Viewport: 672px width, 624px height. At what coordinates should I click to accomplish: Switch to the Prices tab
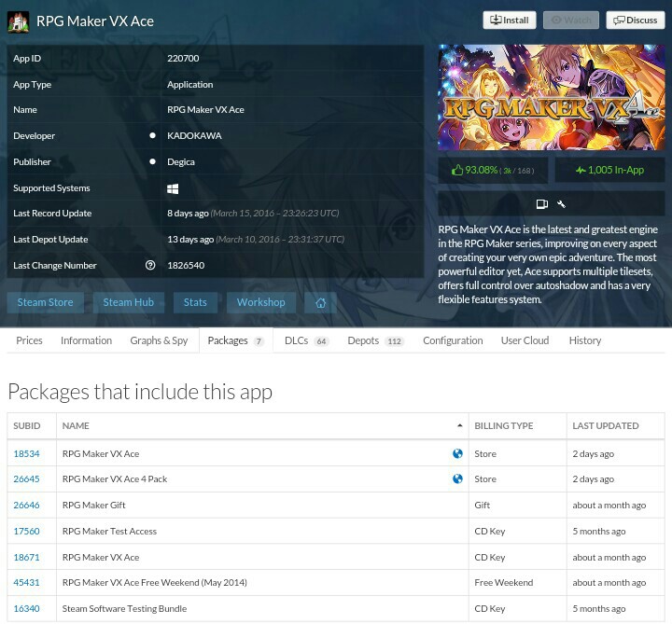click(29, 340)
